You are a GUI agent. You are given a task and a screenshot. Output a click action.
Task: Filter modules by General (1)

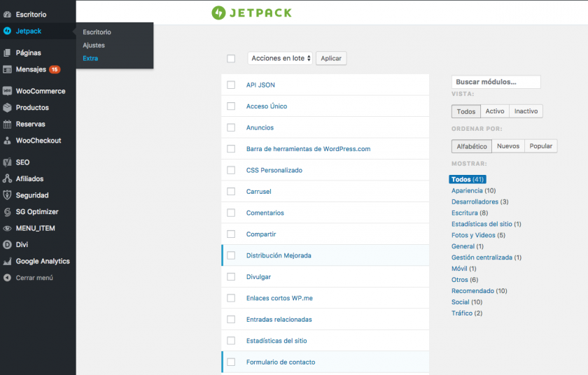(x=468, y=246)
